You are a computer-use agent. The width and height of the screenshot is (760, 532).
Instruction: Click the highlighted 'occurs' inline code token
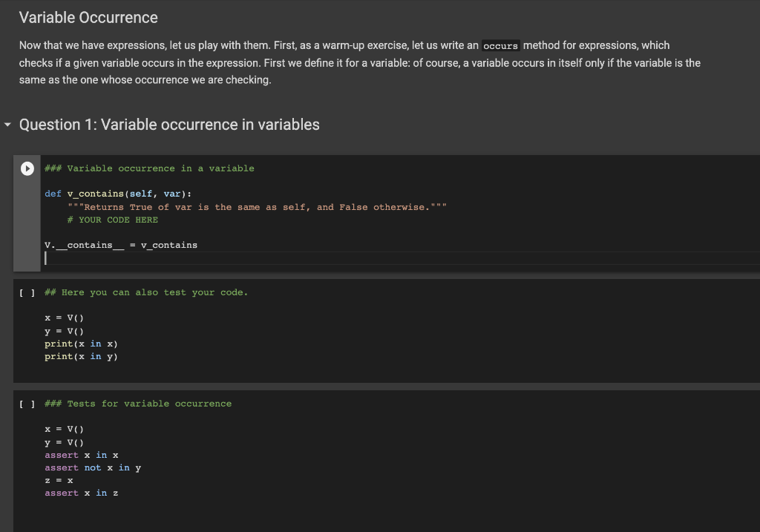click(x=500, y=45)
